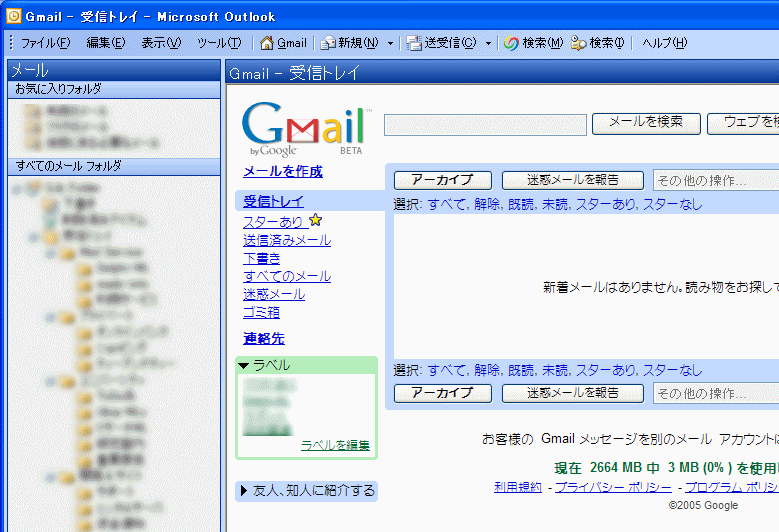Click the メールを検索 button
Viewport: 779px width, 532px height.
point(646,124)
